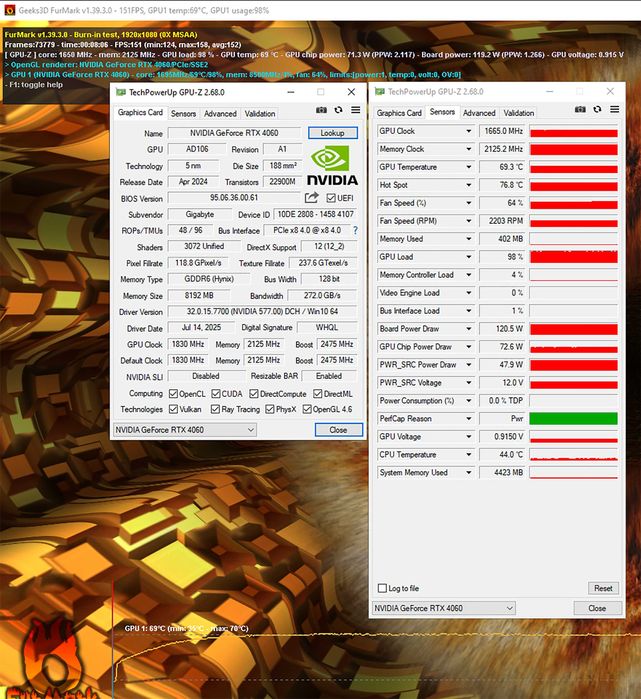Minimize the GPU-Z Sensors window

pos(550,91)
